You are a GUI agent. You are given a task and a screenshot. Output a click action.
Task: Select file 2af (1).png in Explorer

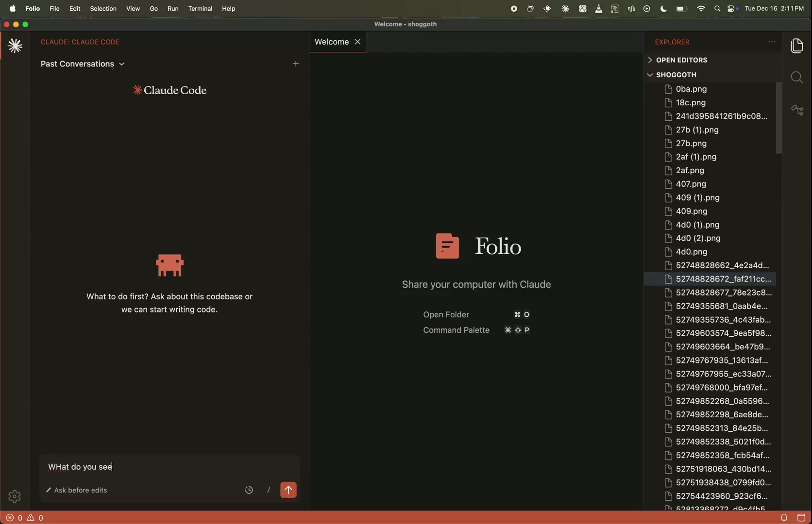(x=710, y=157)
